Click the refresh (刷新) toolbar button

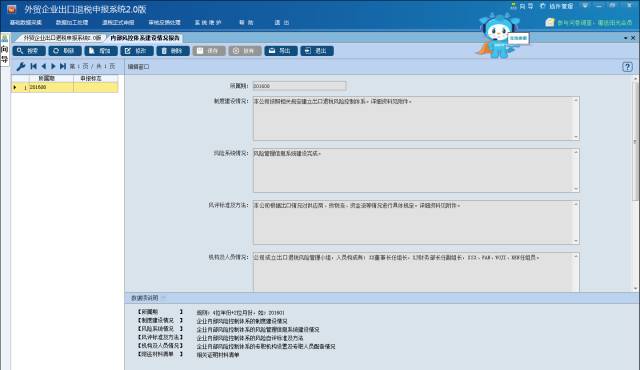click(x=64, y=51)
